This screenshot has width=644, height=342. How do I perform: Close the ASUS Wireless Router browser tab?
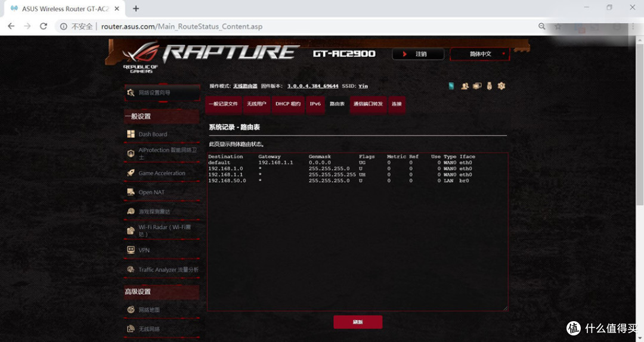117,8
